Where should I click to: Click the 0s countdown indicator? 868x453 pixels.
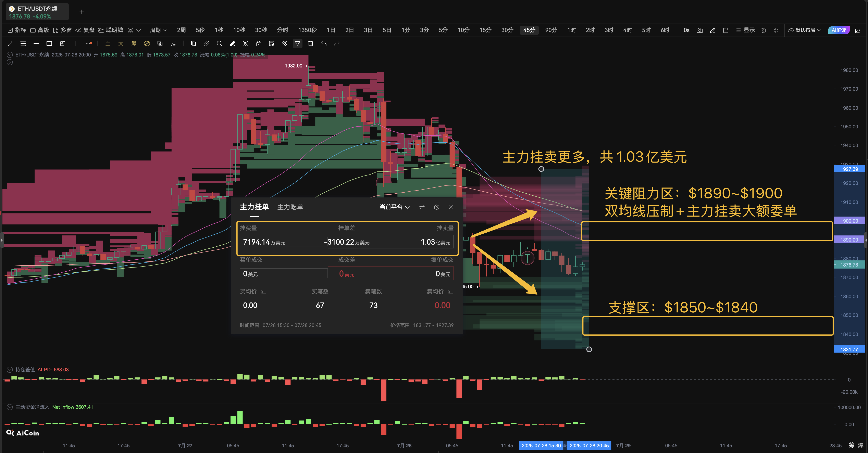[686, 30]
